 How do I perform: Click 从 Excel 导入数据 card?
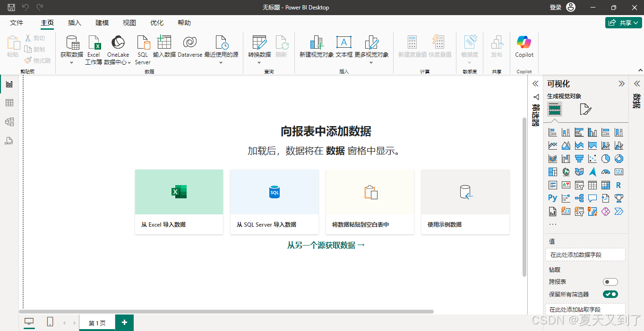coord(179,202)
